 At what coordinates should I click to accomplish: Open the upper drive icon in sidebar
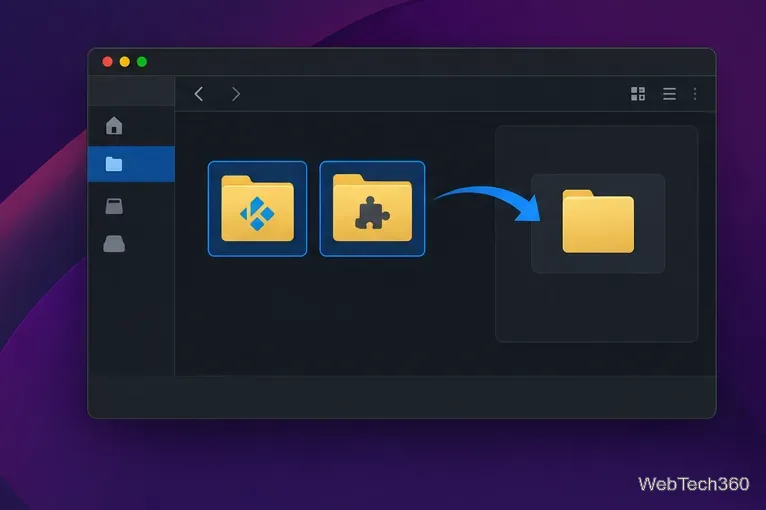point(114,206)
